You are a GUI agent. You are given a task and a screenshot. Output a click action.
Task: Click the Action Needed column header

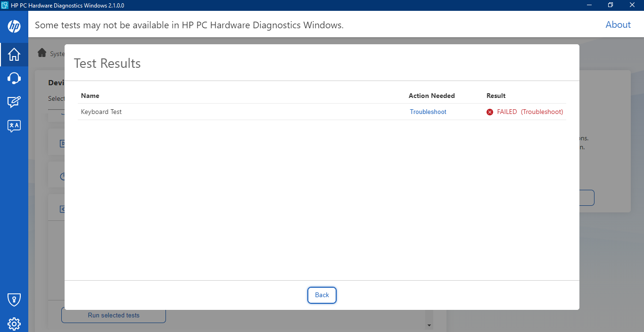pyautogui.click(x=431, y=96)
